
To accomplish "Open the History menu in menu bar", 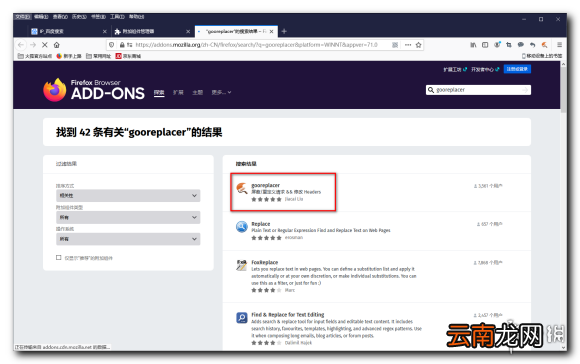I will (x=79, y=17).
